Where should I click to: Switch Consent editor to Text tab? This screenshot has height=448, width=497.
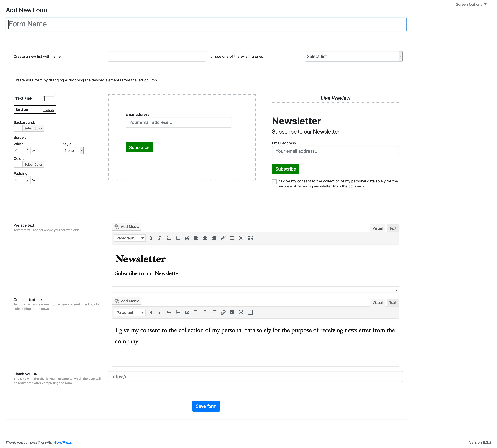[x=393, y=302]
